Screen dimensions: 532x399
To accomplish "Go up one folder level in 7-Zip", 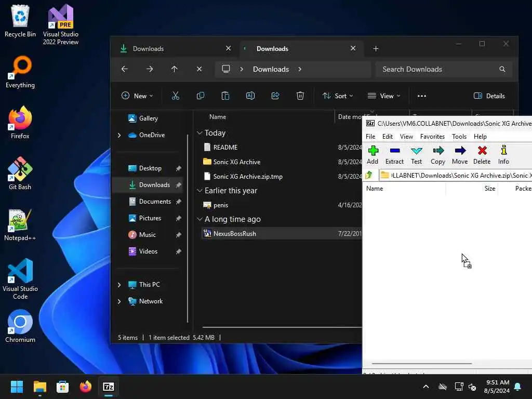I will (x=369, y=175).
